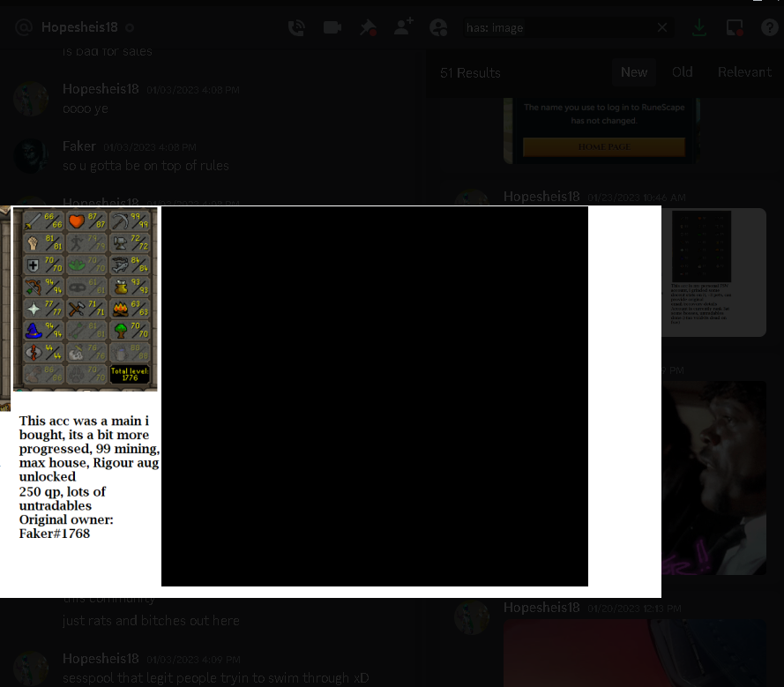Sort search results by New

tap(634, 72)
